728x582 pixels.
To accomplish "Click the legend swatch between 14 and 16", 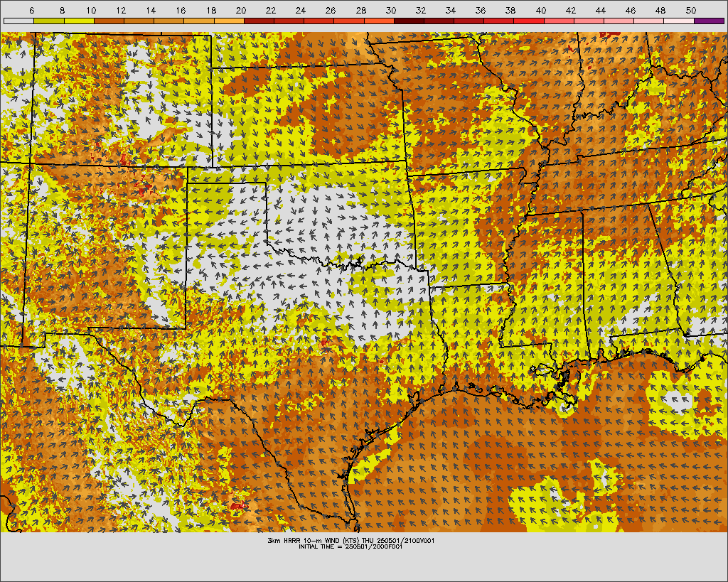I will pos(169,21).
